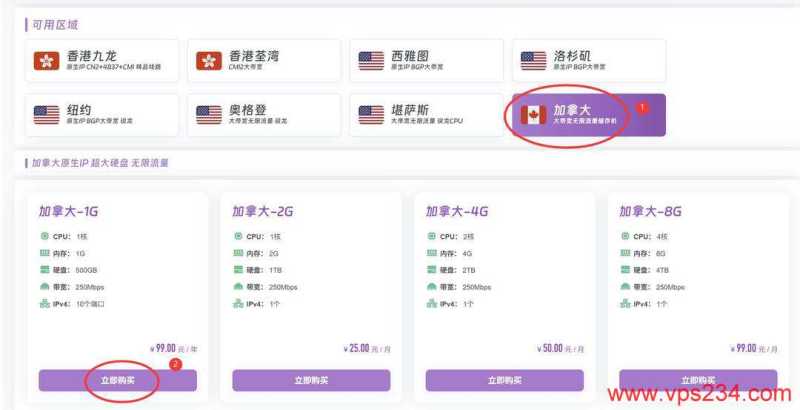Click the Hong Kong flag icon for 香港荃湾
800x410 pixels.
pyautogui.click(x=209, y=61)
